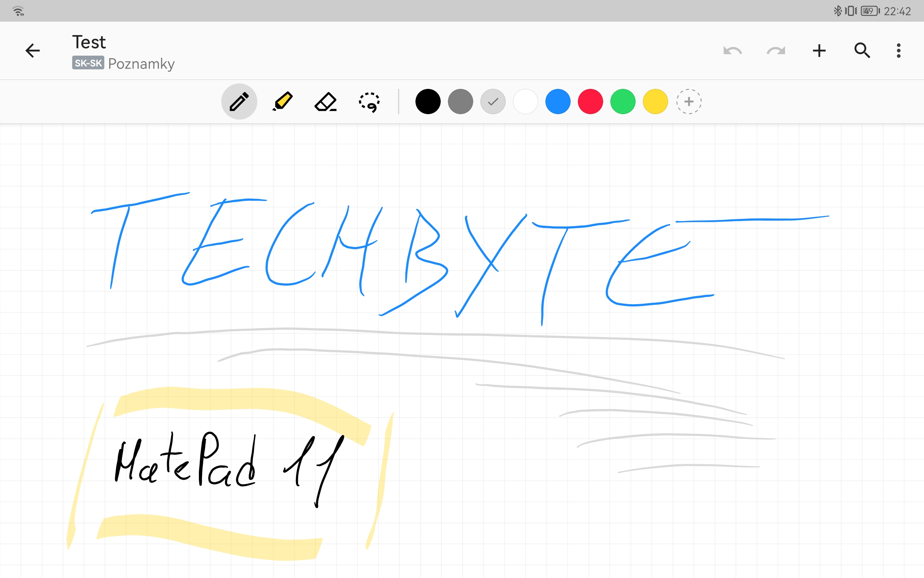Viewport: 924px width, 578px height.
Task: Undo the last stroke
Action: (732, 51)
